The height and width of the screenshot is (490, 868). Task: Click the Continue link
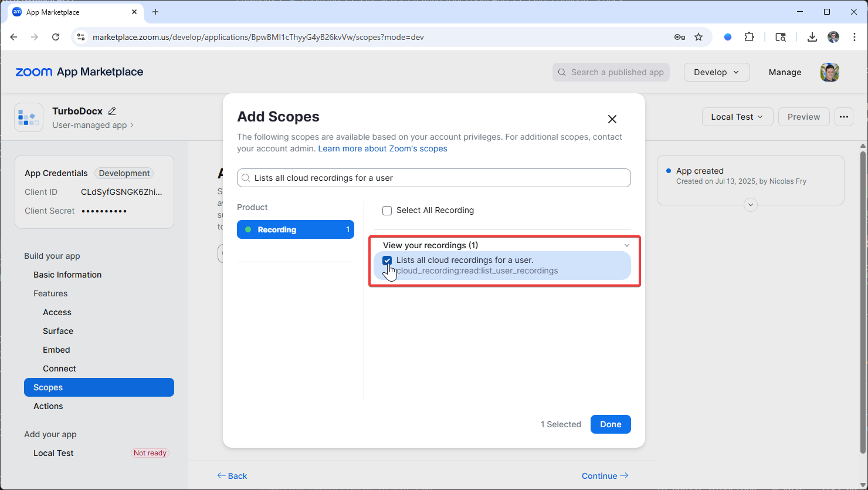(605, 476)
